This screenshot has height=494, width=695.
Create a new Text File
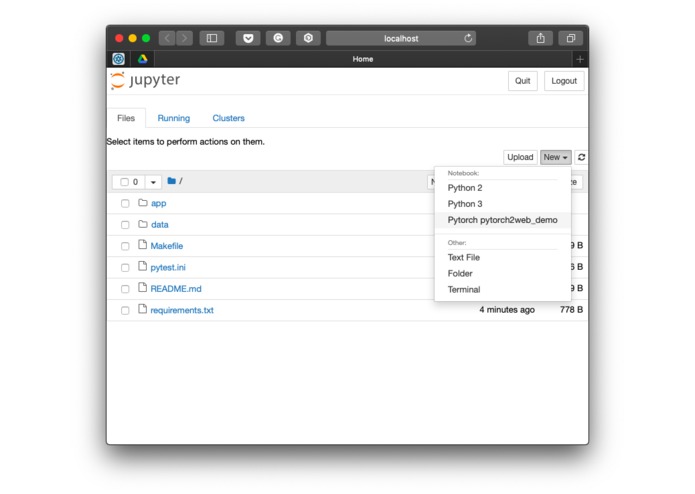tap(503, 257)
